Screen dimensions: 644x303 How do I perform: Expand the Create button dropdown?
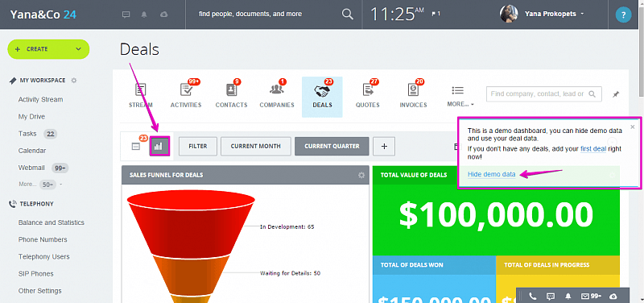click(78, 49)
